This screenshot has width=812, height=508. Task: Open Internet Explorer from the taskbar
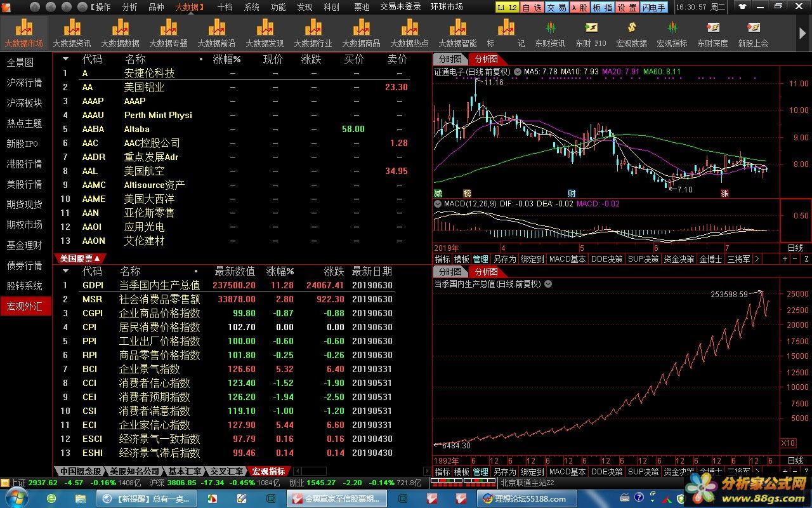(51, 498)
